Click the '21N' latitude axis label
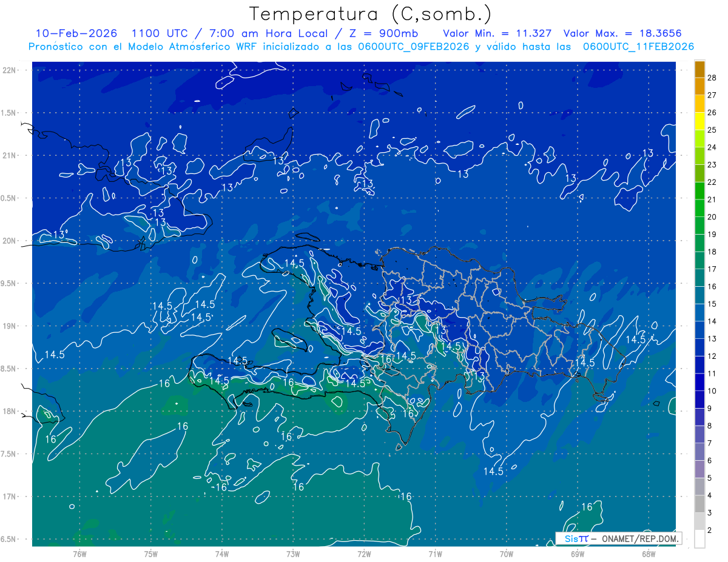 pyautogui.click(x=10, y=155)
